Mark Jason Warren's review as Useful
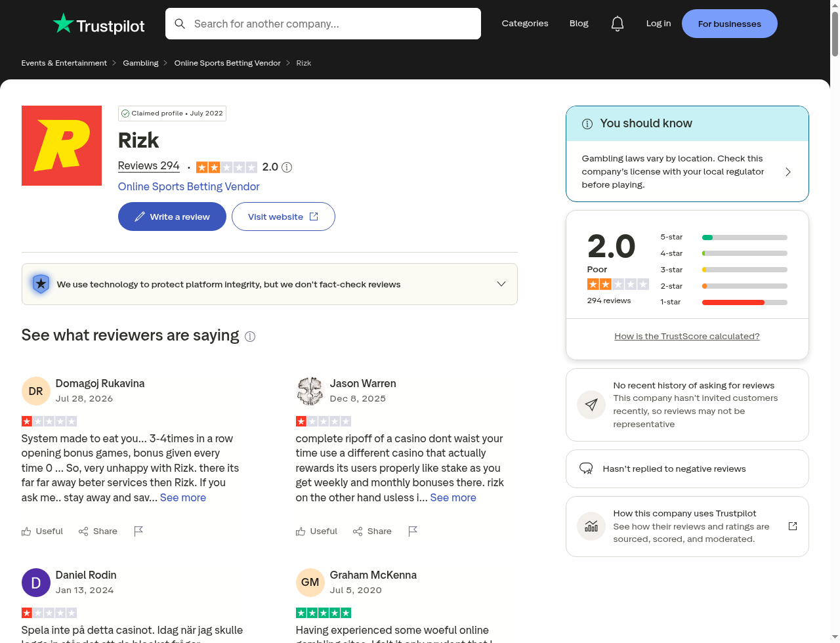Viewport: 840px width, 643px height. [317, 531]
